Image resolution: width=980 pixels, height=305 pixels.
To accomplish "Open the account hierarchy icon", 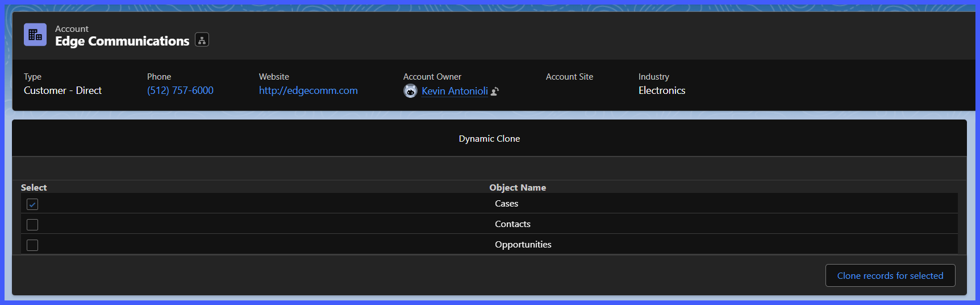I will point(202,39).
